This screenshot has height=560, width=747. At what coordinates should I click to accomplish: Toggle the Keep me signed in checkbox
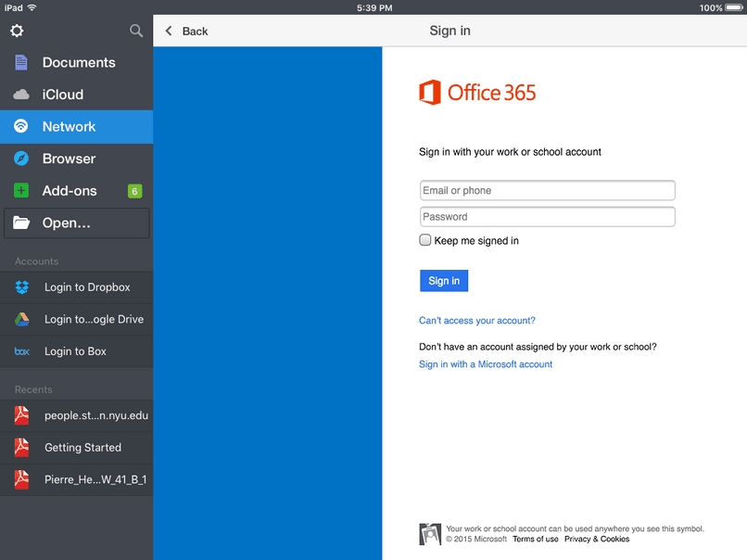[425, 240]
